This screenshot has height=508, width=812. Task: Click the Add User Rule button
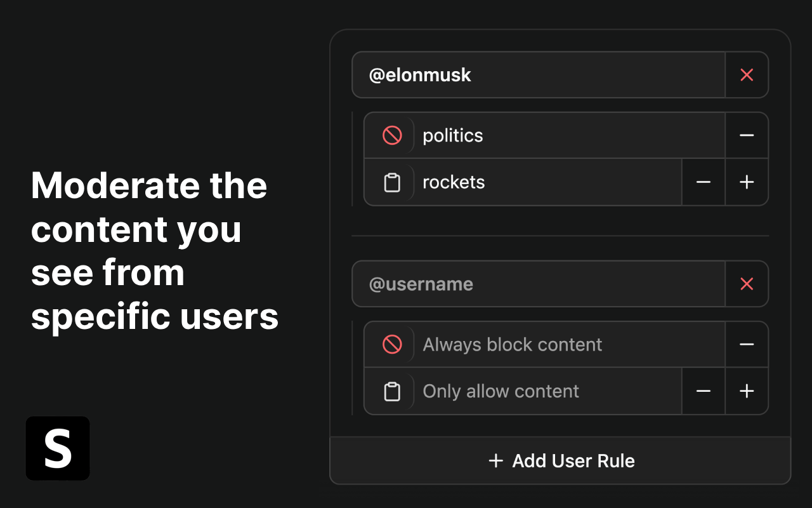[x=560, y=461]
